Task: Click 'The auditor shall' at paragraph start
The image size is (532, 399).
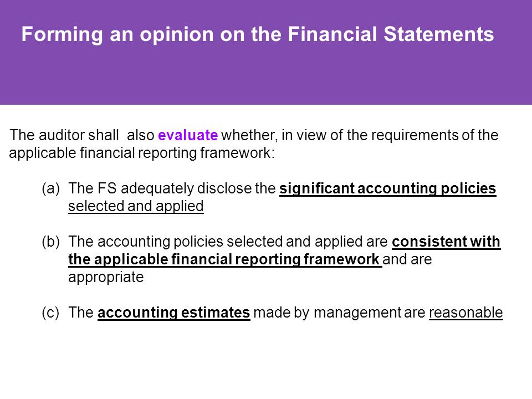Action: (64, 135)
